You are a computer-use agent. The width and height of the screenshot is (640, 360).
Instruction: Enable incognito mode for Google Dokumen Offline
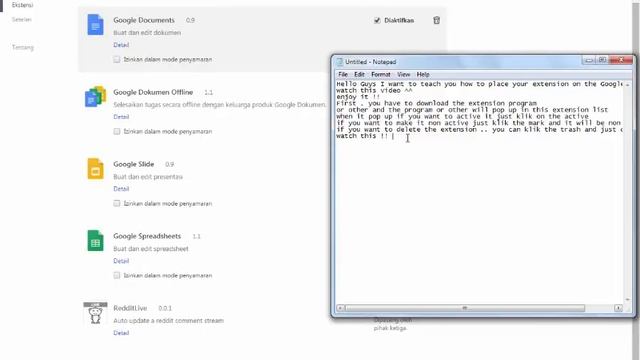(x=117, y=131)
